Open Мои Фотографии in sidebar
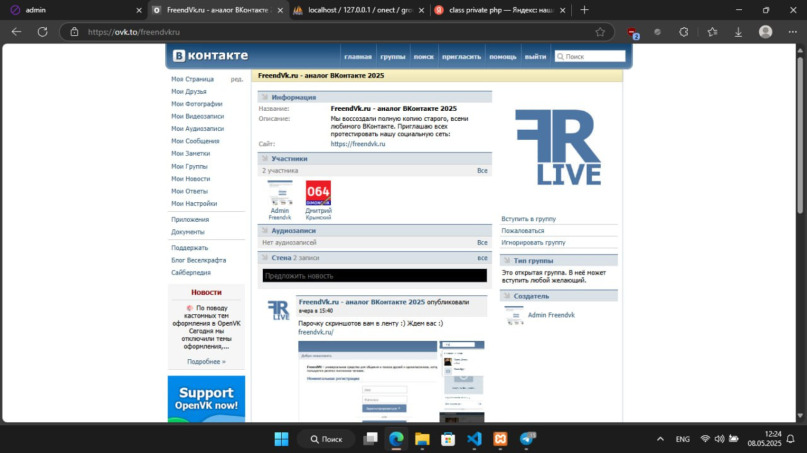 tap(197, 104)
